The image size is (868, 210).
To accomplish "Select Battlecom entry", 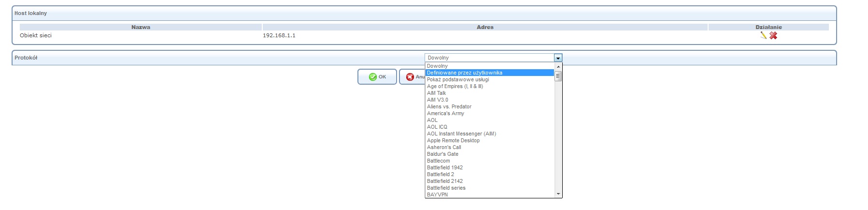I will pos(490,161).
